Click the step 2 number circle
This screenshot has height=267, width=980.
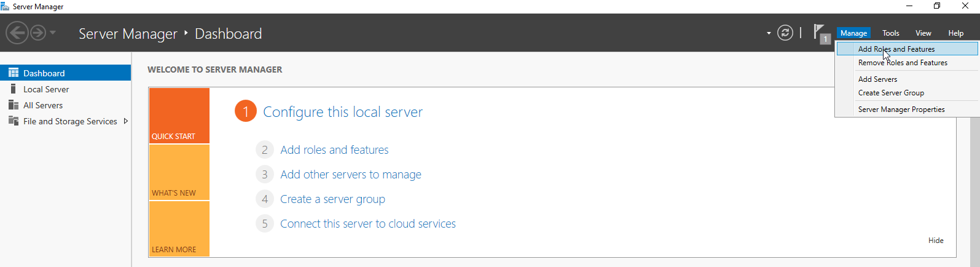coord(265,149)
